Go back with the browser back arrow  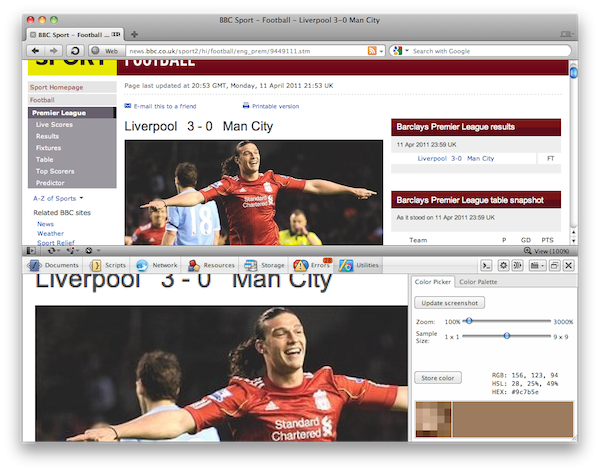[x=36, y=50]
